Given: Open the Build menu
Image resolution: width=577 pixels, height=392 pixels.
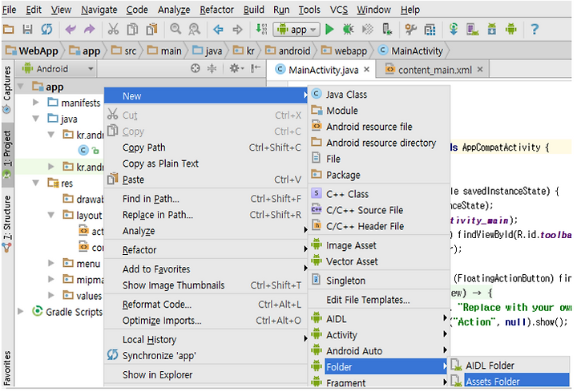Looking at the screenshot, I should point(253,10).
